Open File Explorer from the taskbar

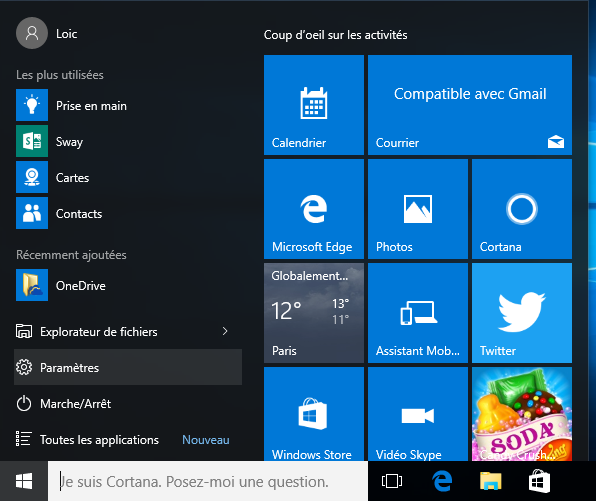(491, 481)
